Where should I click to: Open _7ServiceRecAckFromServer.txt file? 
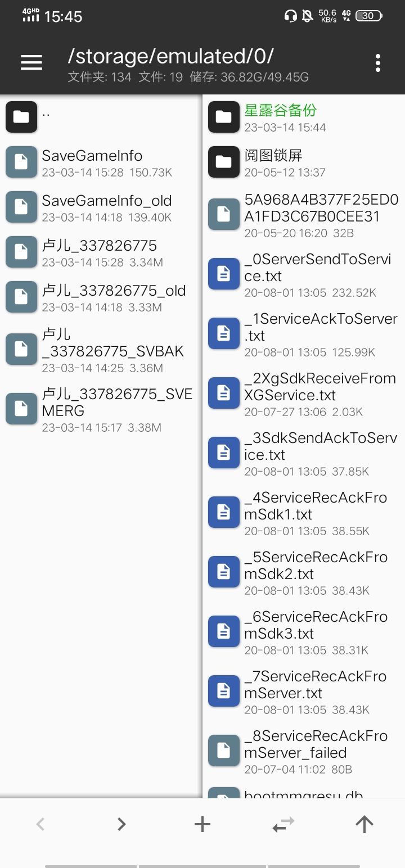tap(316, 685)
